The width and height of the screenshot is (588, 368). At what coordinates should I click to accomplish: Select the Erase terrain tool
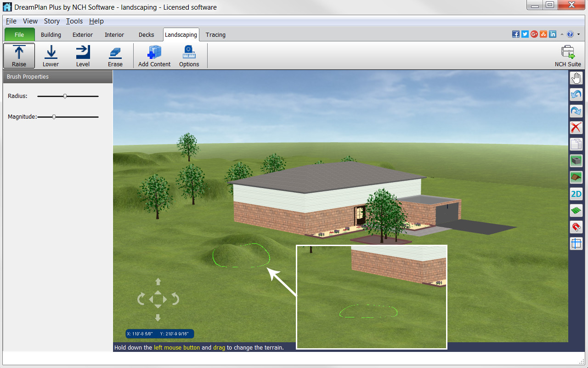[x=115, y=55]
